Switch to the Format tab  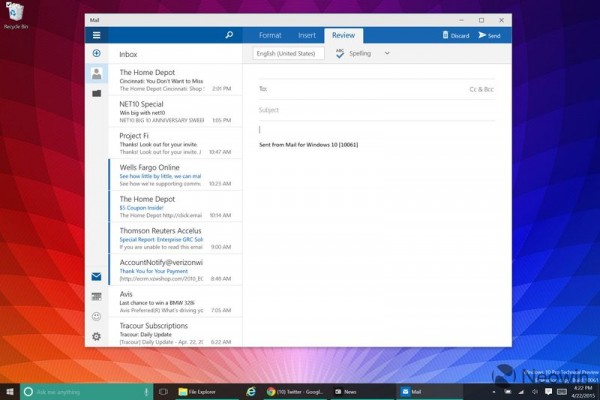point(270,35)
